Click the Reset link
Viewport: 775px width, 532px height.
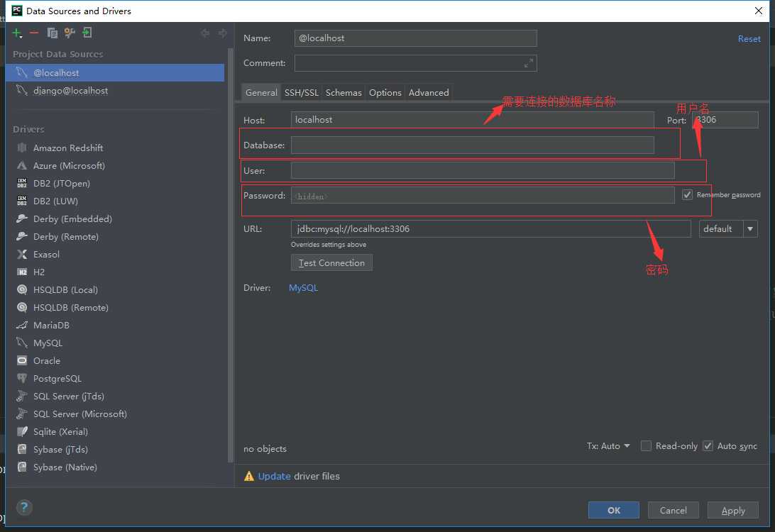[749, 38]
